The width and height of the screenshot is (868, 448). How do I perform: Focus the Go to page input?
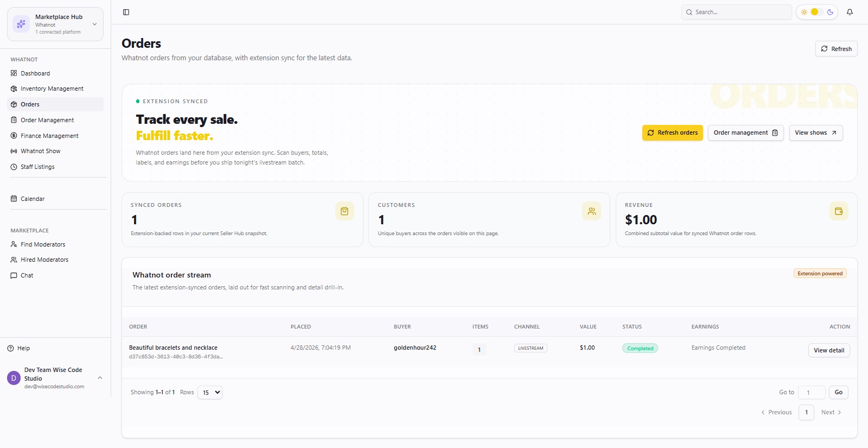click(x=812, y=392)
